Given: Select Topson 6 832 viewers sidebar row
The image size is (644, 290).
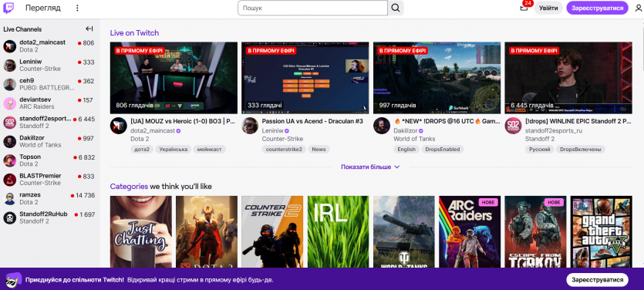Looking at the screenshot, I should 49,160.
